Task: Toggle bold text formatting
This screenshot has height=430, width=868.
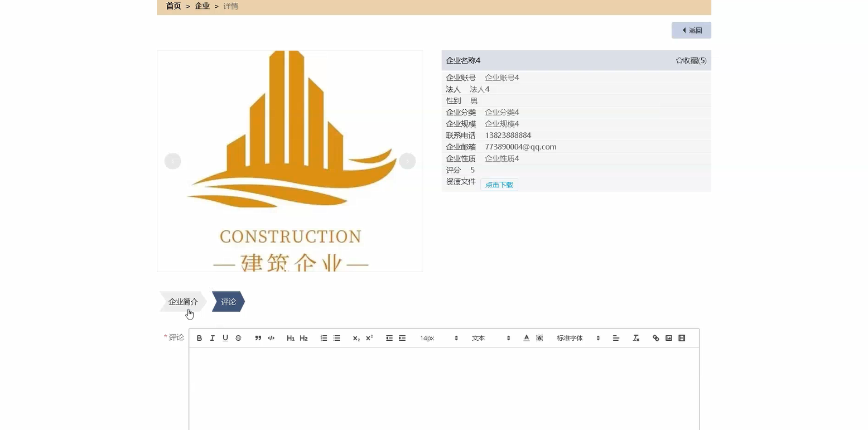Action: (199, 337)
